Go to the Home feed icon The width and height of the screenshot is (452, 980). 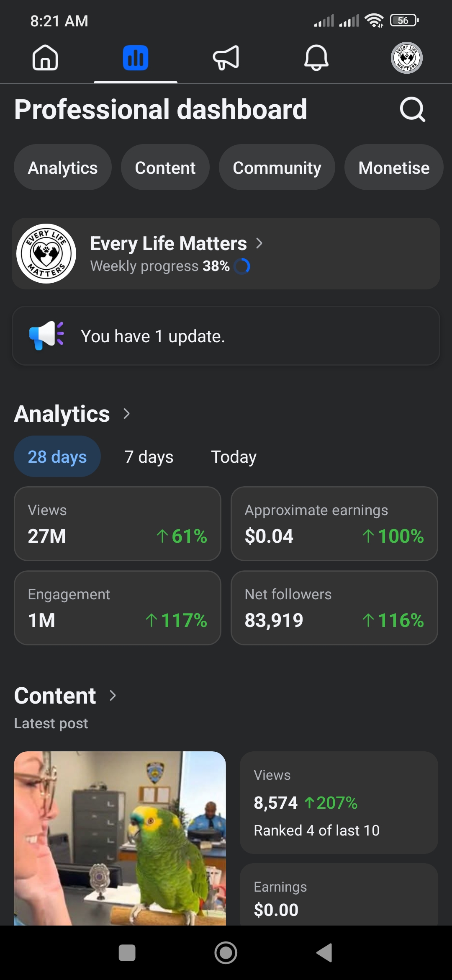click(x=45, y=58)
